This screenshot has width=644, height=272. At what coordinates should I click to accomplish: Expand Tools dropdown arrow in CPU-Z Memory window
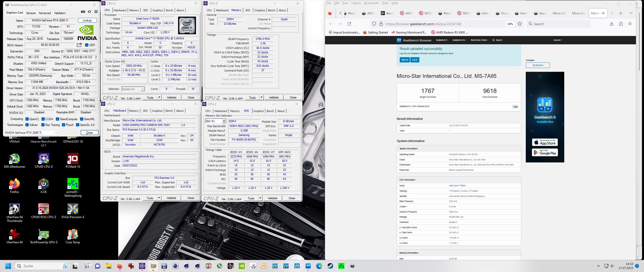coord(261,97)
